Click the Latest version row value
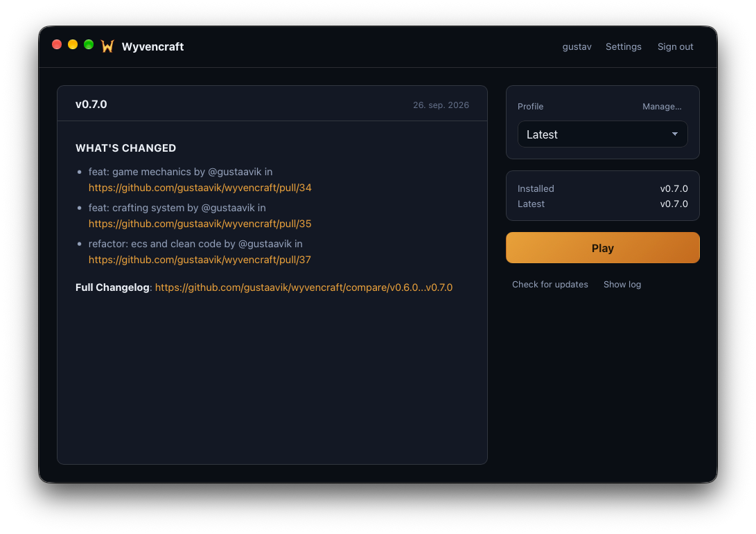This screenshot has width=756, height=534. pos(674,204)
